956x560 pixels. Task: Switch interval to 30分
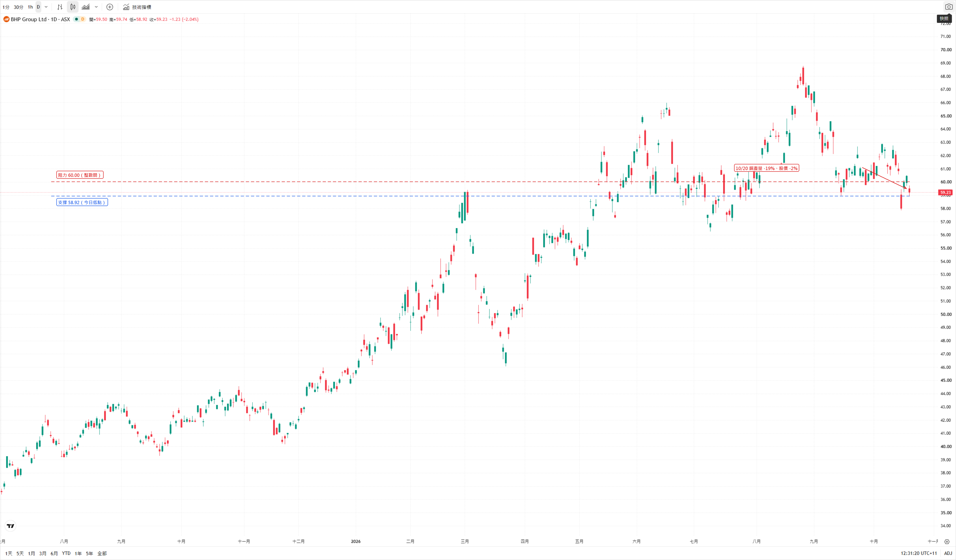(18, 7)
